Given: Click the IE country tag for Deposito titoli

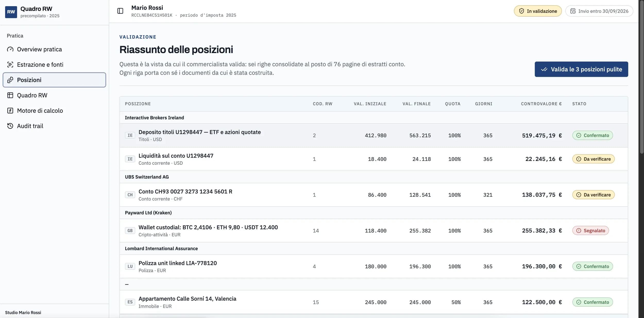Looking at the screenshot, I should click(x=130, y=135).
